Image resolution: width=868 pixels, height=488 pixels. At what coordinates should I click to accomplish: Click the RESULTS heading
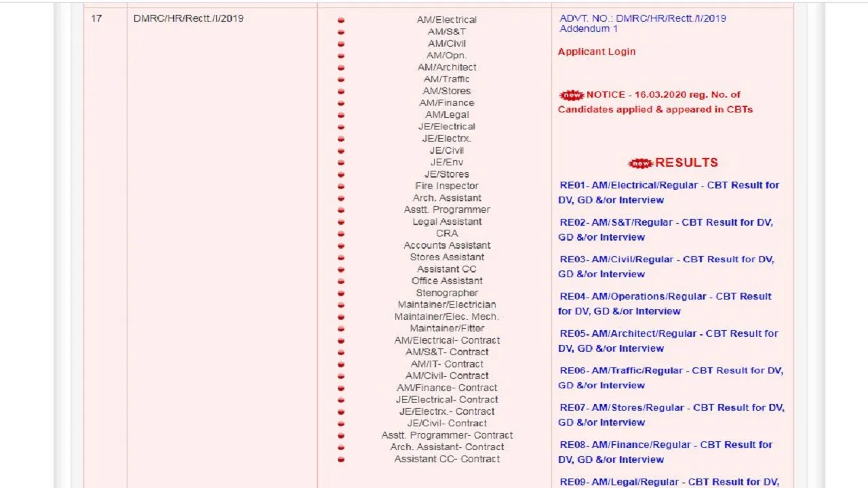point(686,163)
